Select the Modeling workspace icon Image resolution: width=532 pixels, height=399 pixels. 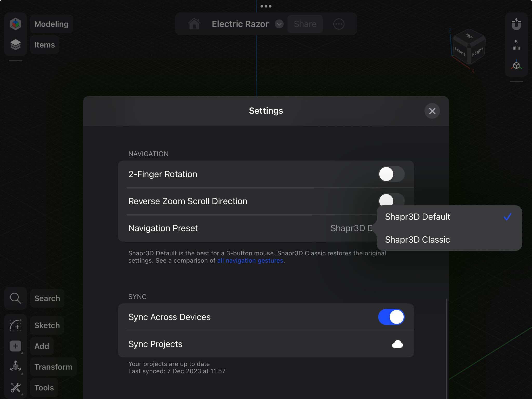pyautogui.click(x=16, y=24)
